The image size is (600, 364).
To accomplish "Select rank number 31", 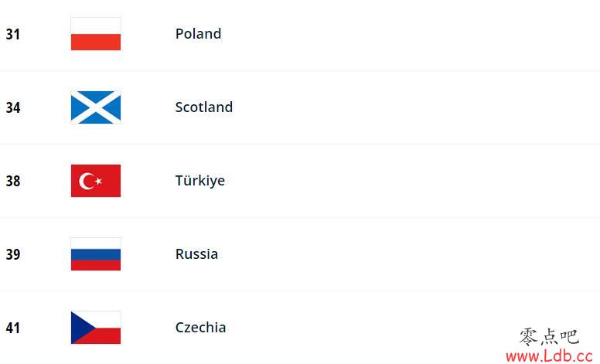I will (x=12, y=34).
